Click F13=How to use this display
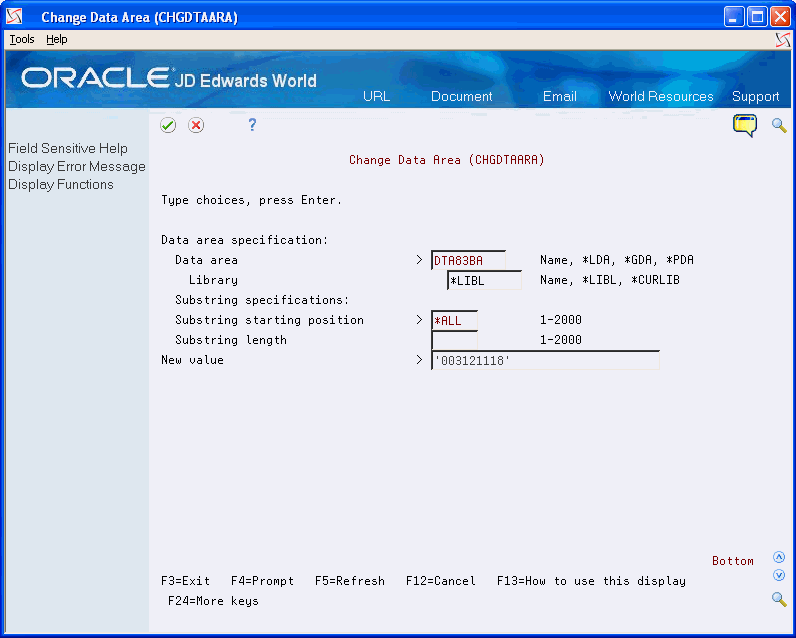This screenshot has width=796, height=638. click(x=591, y=581)
